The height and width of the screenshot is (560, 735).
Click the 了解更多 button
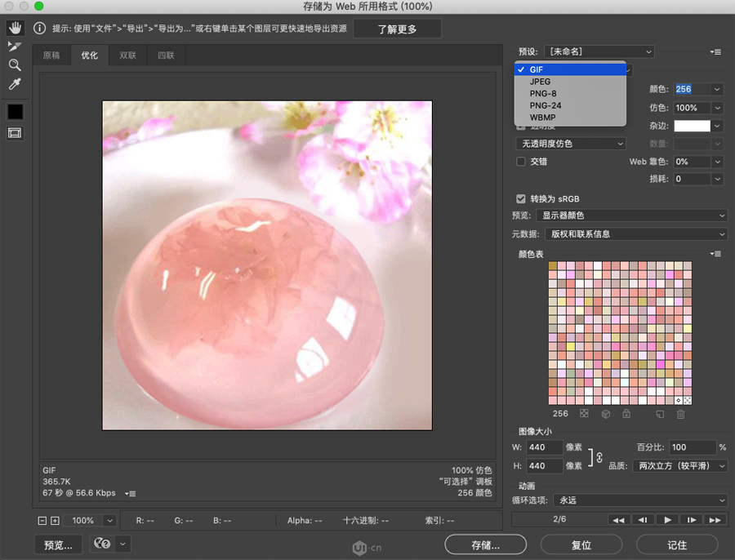tap(397, 29)
